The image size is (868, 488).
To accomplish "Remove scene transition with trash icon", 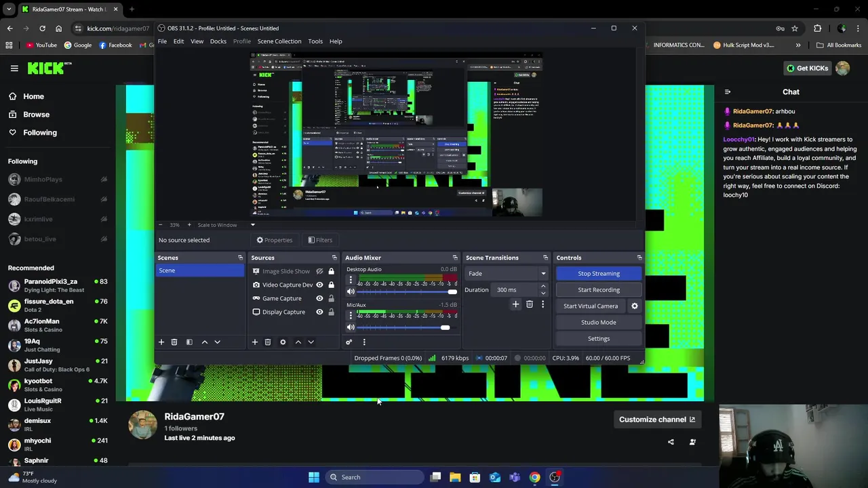I will 530,305.
